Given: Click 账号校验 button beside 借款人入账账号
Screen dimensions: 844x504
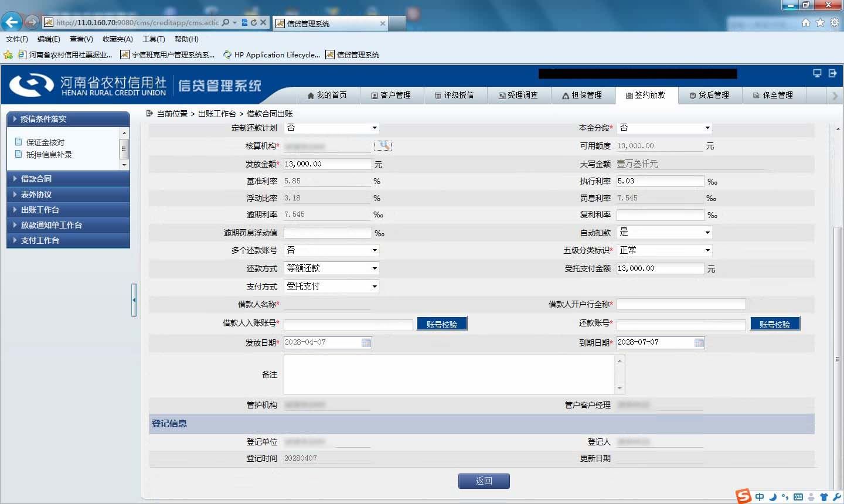Looking at the screenshot, I should coord(442,324).
